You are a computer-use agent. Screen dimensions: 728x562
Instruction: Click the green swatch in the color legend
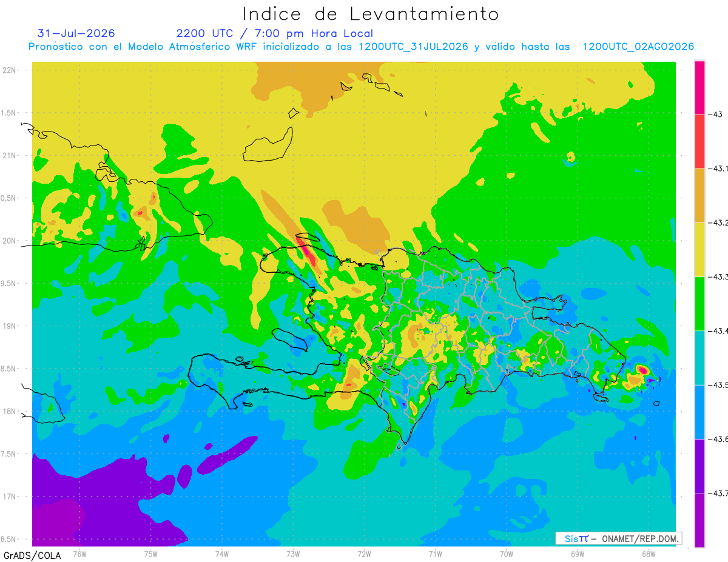pyautogui.click(x=699, y=303)
